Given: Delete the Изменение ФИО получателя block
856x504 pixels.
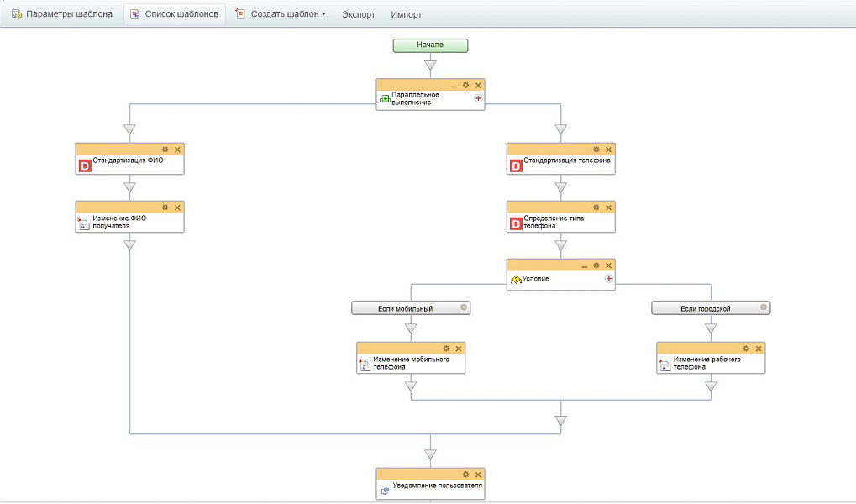Looking at the screenshot, I should pyautogui.click(x=177, y=207).
